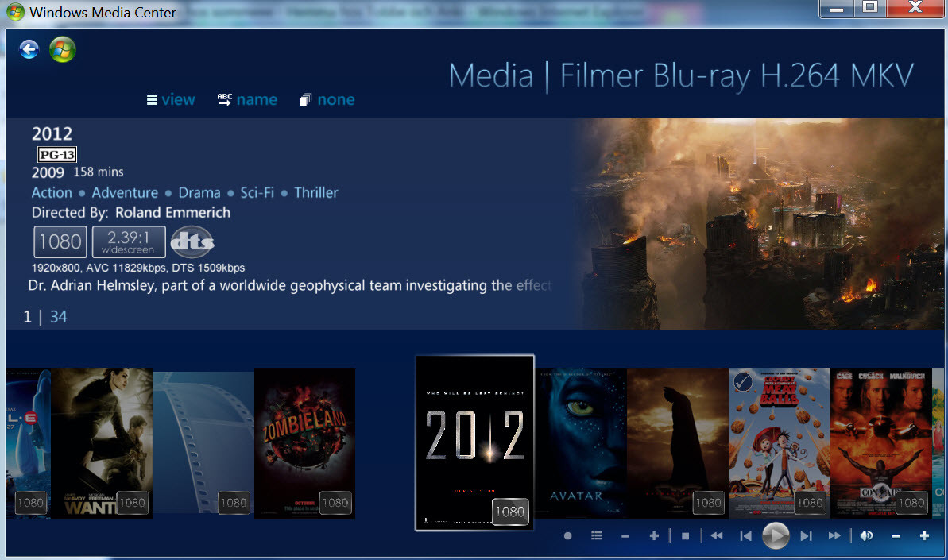Viewport: 948px width, 560px height.
Task: Filter by the Sci-Fi genre
Action: click(257, 193)
